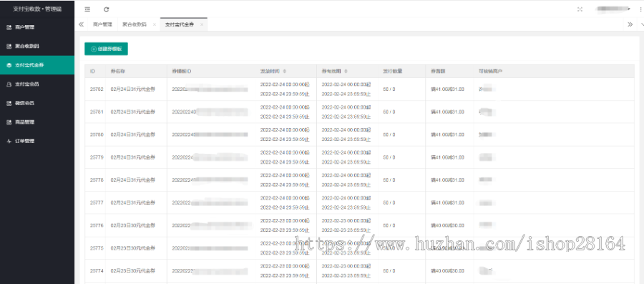Enter fullscreen mode via the top-right icon
644x284 pixels.
[x=580, y=9]
